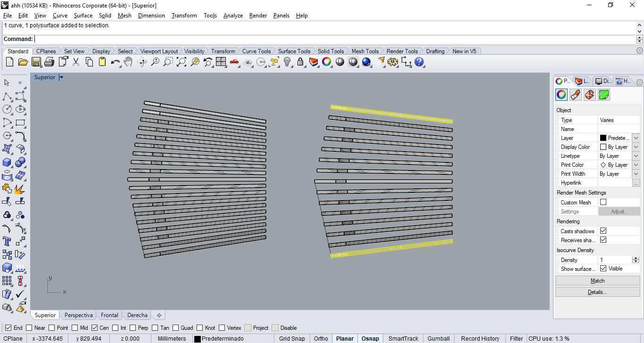This screenshot has width=644, height=343.
Task: Click the Match button
Action: point(597,281)
